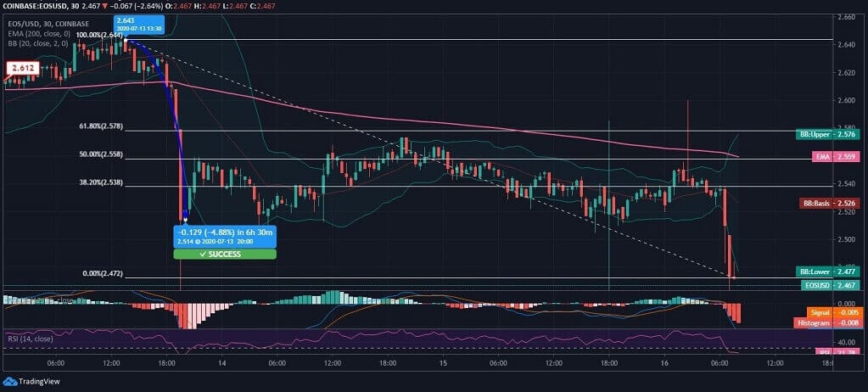Screen dimensions: 868x392
Task: Open the EMA (200, close, 0) indicator legend
Action: [x=38, y=33]
